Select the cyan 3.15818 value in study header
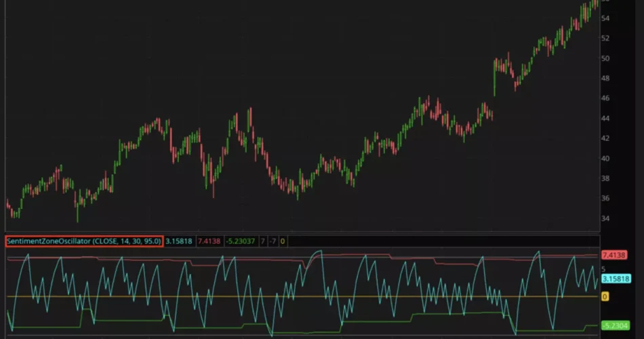Image resolution: width=644 pixels, height=339 pixels. coord(179,241)
